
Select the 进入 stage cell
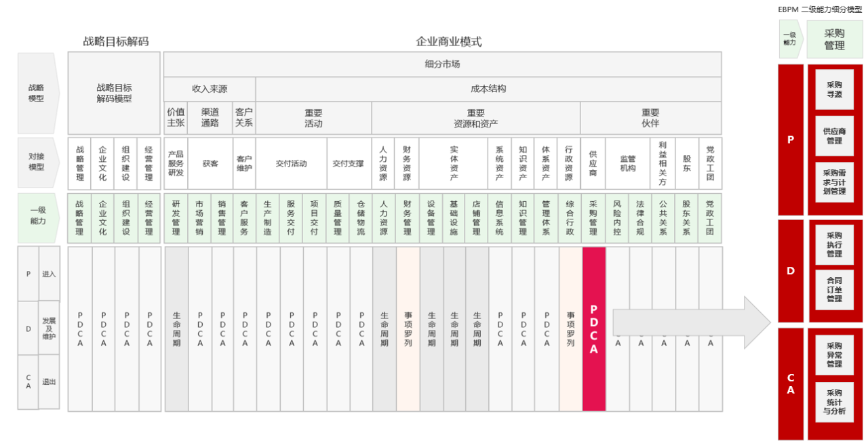point(49,274)
